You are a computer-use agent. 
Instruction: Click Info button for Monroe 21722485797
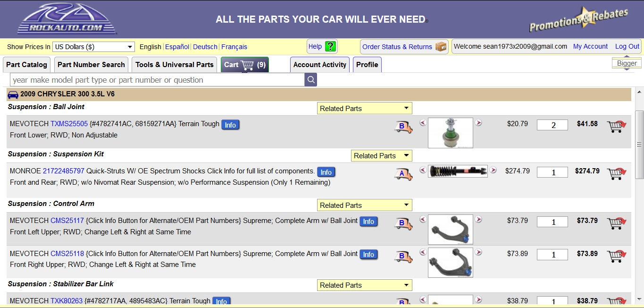pos(326,172)
